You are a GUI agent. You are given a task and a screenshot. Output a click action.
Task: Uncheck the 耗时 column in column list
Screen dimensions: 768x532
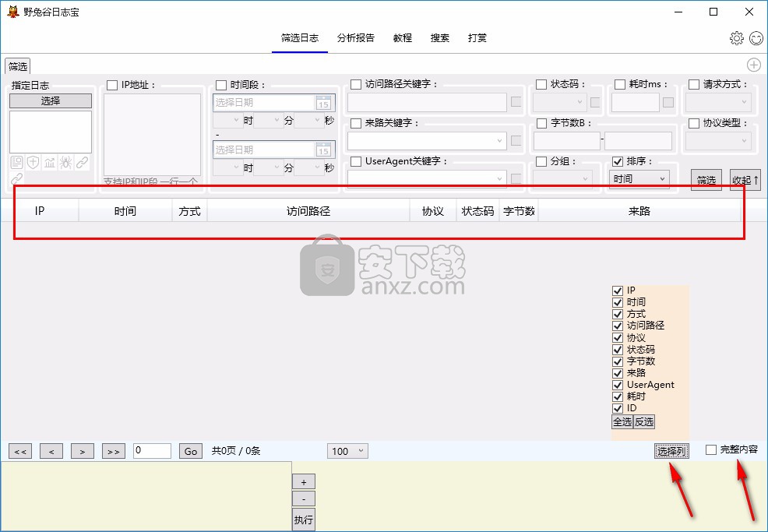coord(618,396)
